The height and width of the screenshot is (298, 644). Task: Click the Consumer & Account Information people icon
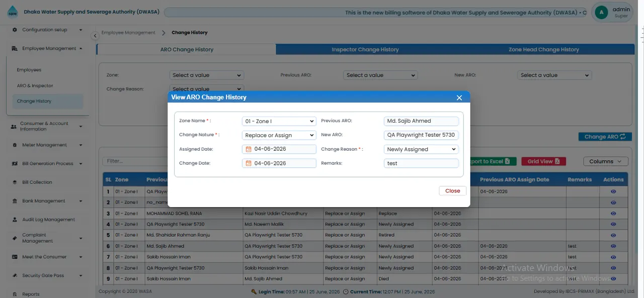[14, 127]
